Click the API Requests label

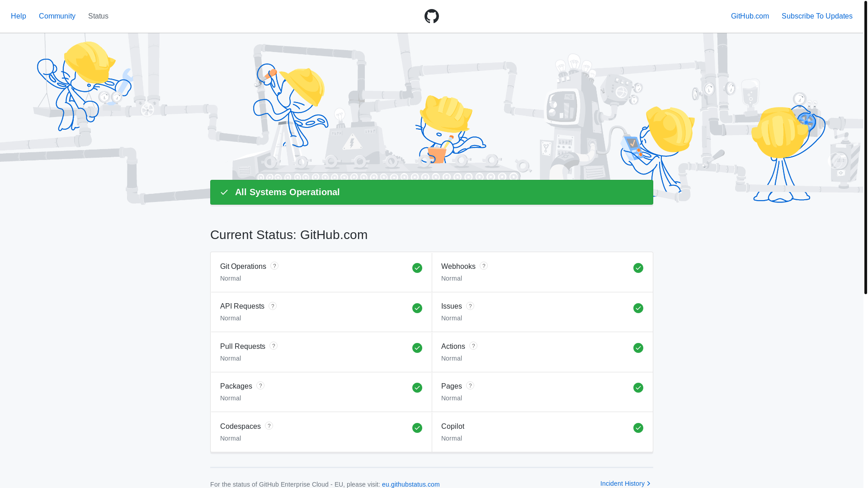[x=242, y=306]
